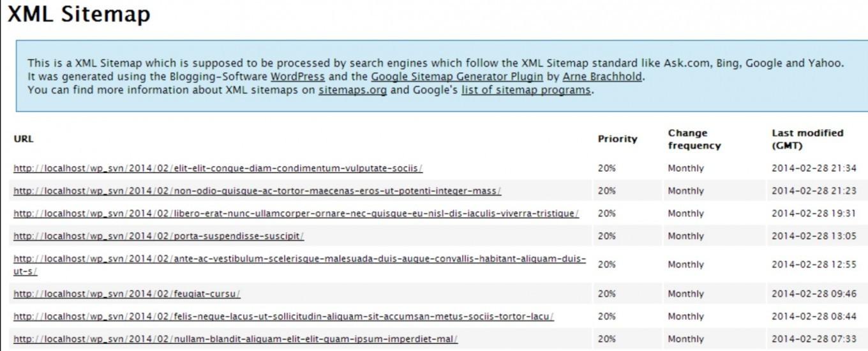
Task: Click the 2014-02-28 21:34 timestamp cell
Action: click(x=814, y=168)
